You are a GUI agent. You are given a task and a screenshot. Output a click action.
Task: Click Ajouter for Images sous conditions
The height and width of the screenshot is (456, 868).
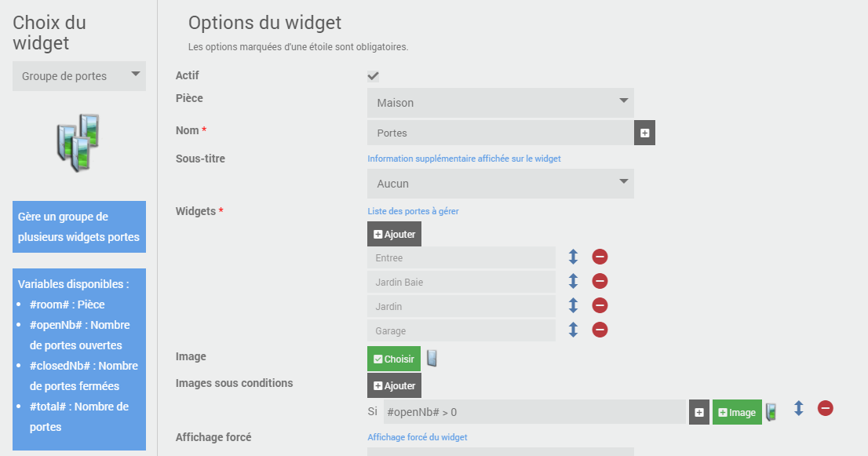tap(394, 385)
